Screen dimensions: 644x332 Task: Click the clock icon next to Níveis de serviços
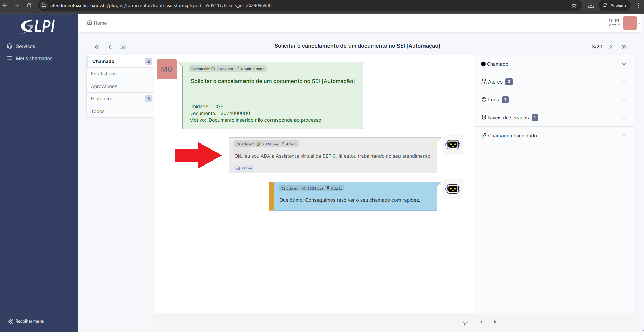pos(484,117)
